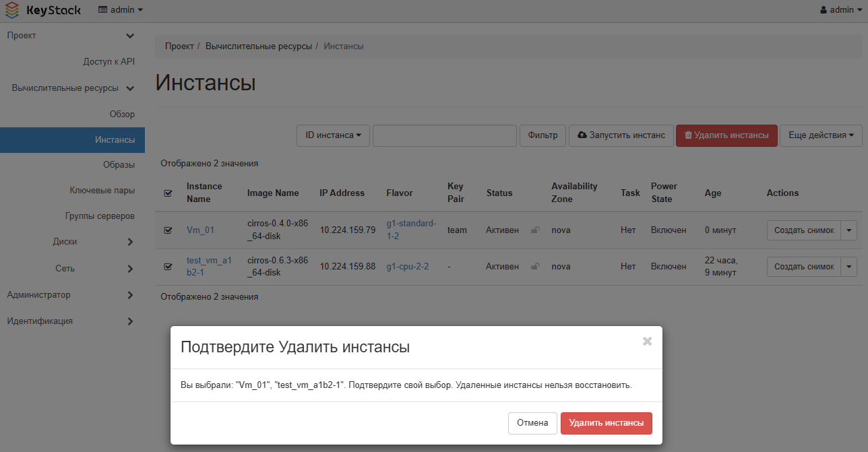Uncheck the Vm_01 row checkbox

click(x=167, y=229)
